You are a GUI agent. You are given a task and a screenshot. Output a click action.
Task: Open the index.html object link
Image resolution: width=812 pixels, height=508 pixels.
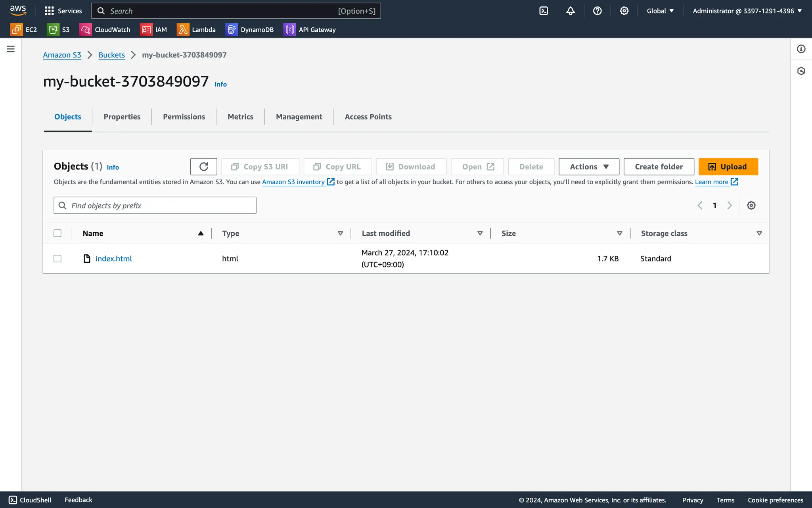click(113, 258)
